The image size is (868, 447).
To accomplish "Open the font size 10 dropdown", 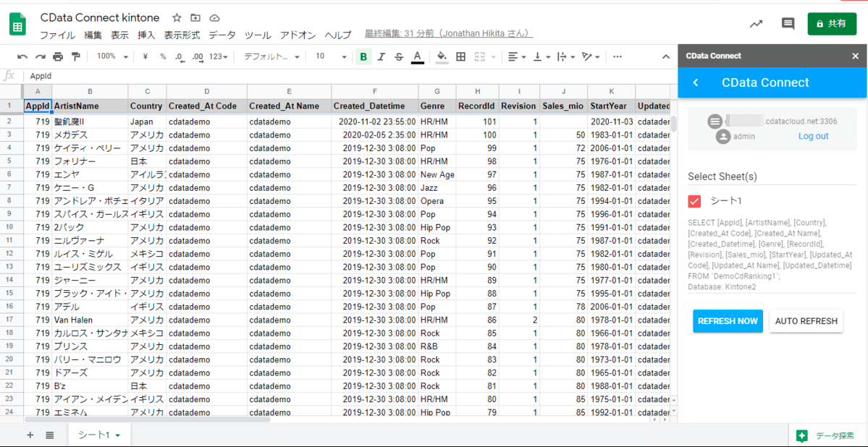I will [x=331, y=56].
